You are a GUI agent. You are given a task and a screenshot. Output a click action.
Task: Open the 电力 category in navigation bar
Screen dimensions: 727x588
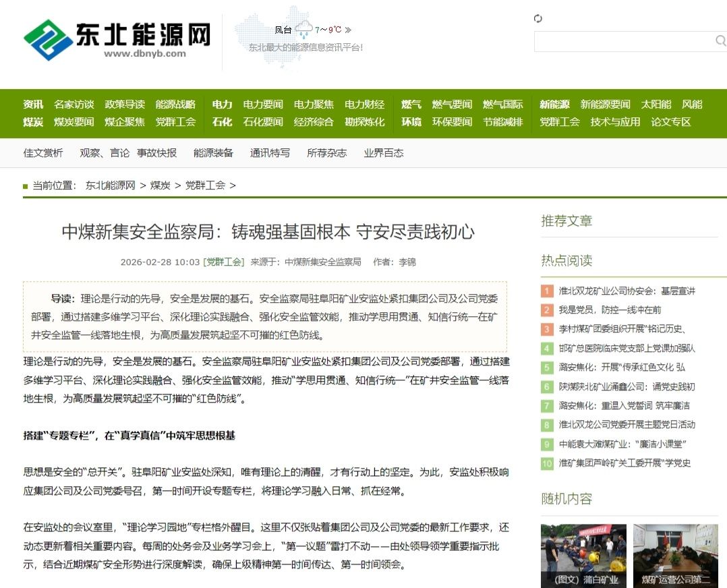tap(222, 104)
